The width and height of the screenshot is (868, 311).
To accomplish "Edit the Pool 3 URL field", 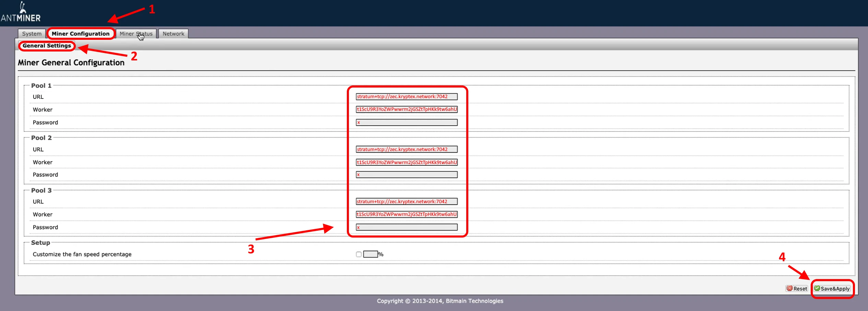I will pyautogui.click(x=406, y=201).
